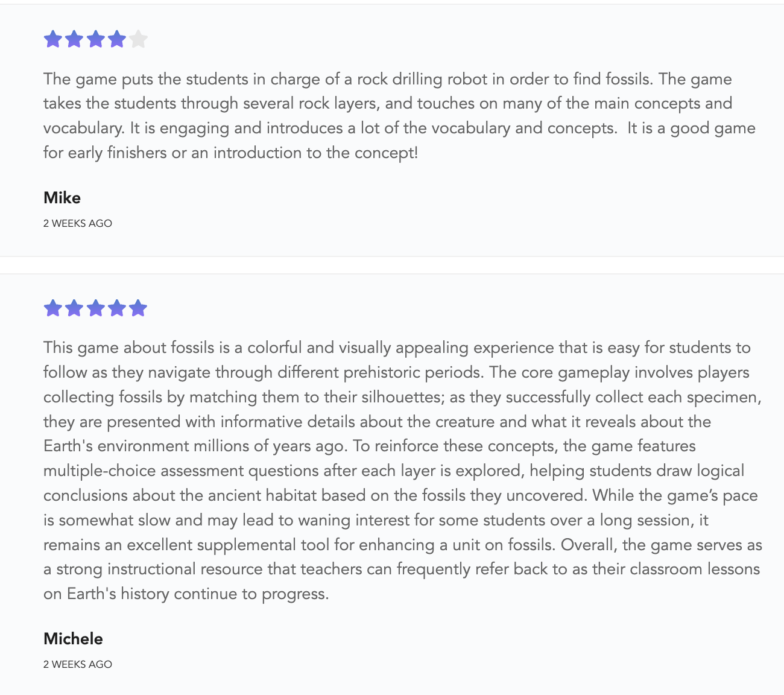Click the empty fifth star in Mike's rating
Viewport: 784px width, 695px height.
pyautogui.click(x=138, y=39)
